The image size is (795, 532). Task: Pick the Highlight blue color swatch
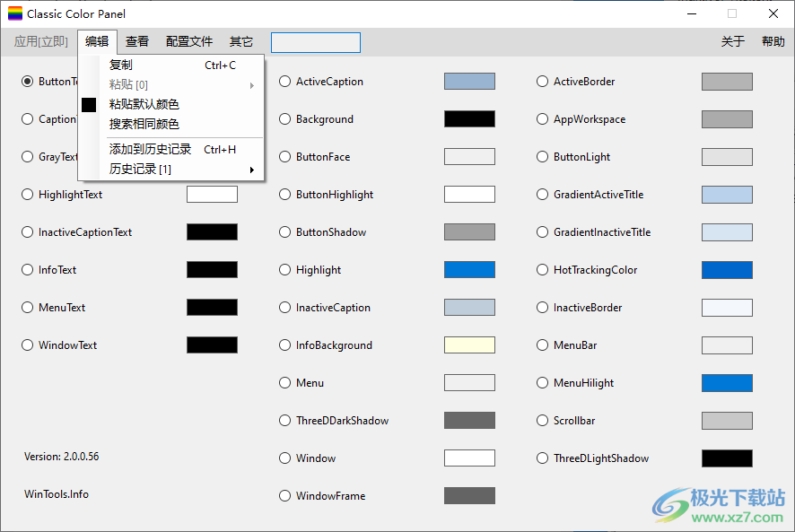tap(469, 270)
